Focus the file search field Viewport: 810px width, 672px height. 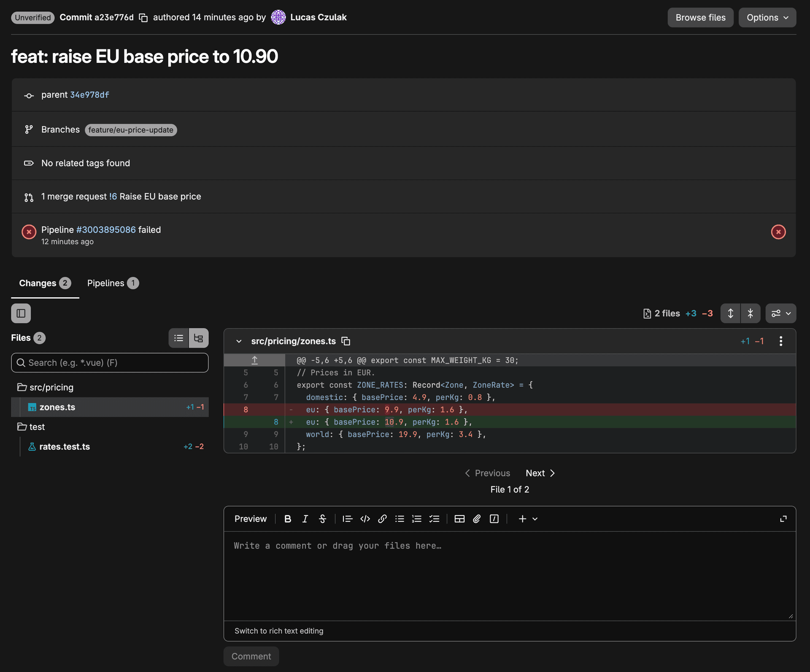click(110, 363)
